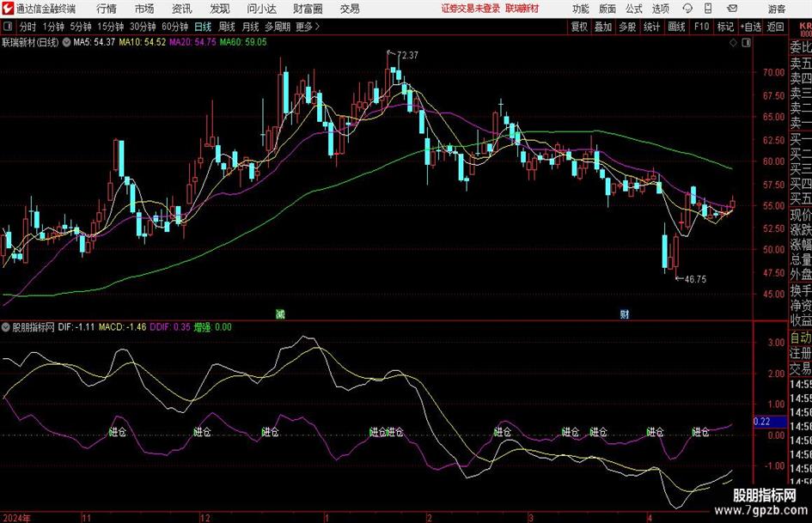This screenshot has width=812, height=523.
Task: Open the 版面 menu
Action: pyautogui.click(x=607, y=9)
